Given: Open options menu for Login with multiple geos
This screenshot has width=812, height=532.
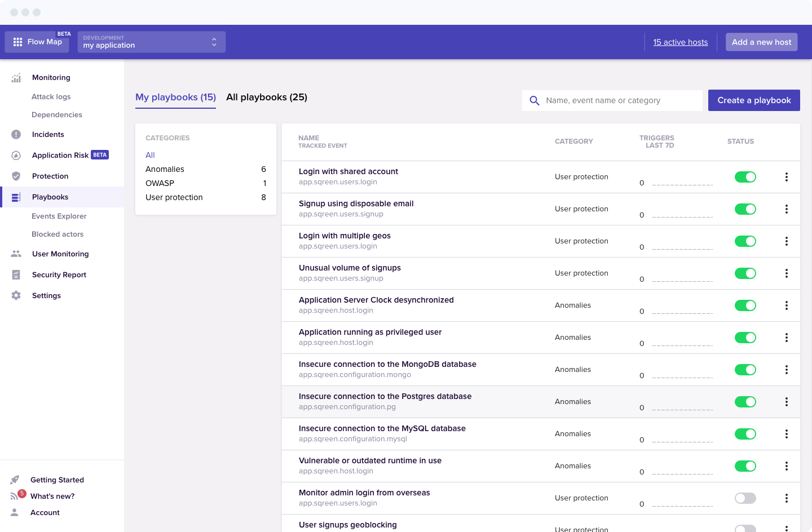Looking at the screenshot, I should (x=786, y=241).
